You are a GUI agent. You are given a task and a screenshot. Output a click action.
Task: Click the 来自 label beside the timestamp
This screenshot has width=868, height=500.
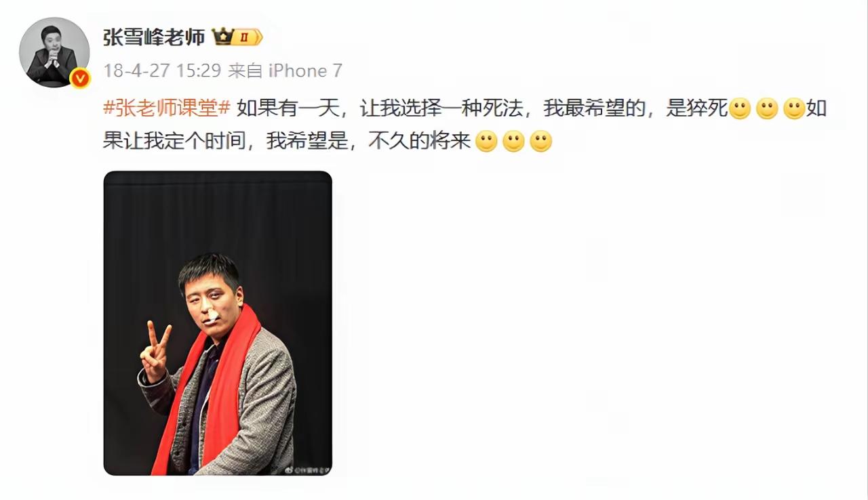pyautogui.click(x=245, y=70)
